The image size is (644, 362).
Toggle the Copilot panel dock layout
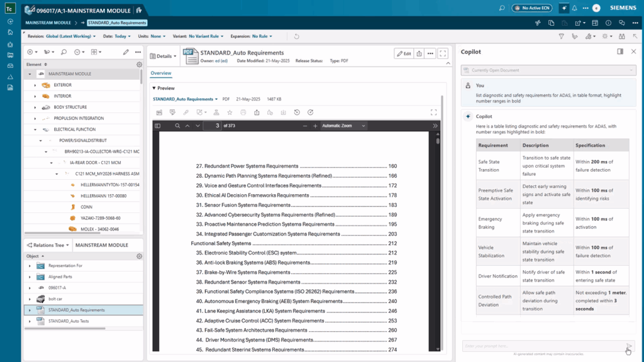click(x=620, y=52)
